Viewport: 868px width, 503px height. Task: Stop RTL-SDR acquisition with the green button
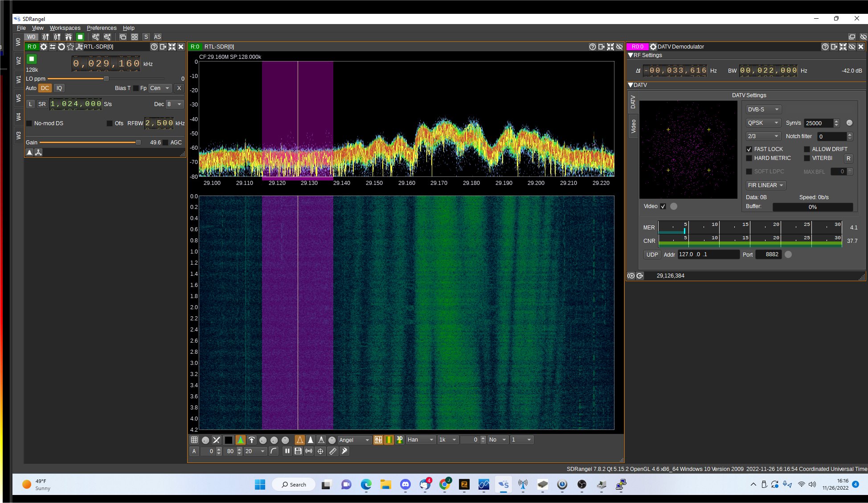(x=32, y=59)
